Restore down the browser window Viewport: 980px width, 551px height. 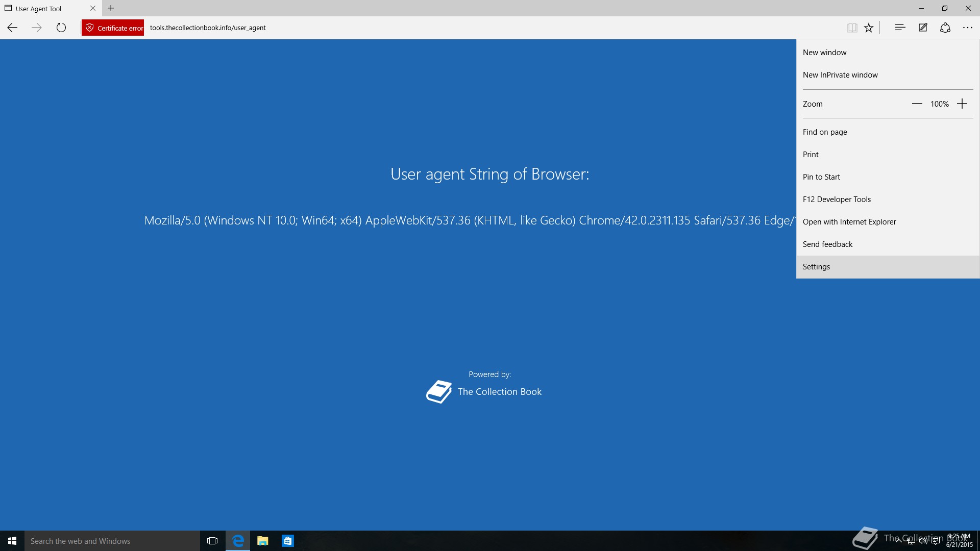pos(945,8)
